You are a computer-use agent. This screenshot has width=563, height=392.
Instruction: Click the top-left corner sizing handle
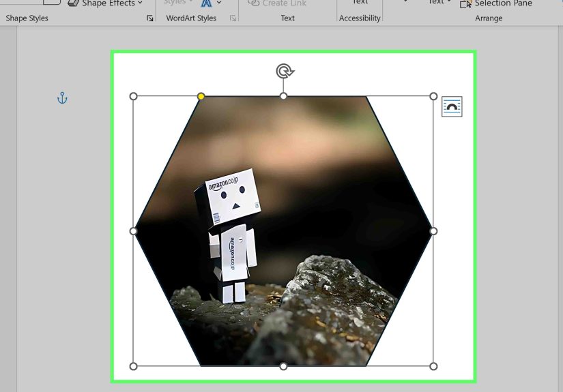pos(133,96)
